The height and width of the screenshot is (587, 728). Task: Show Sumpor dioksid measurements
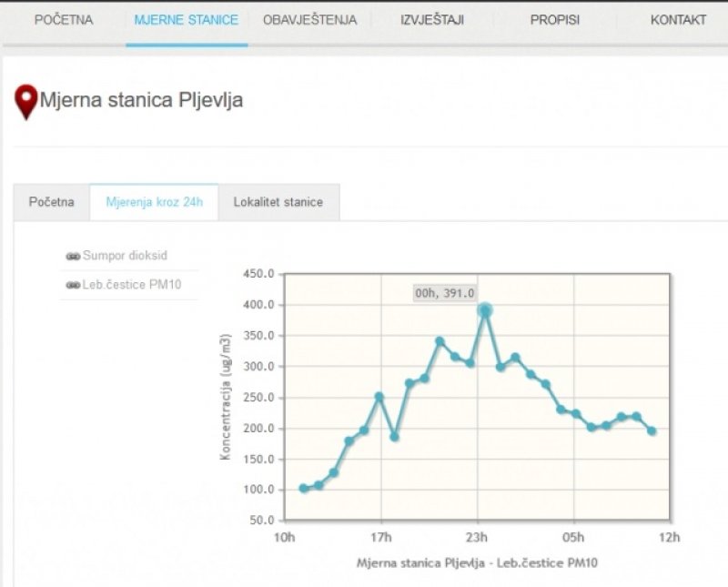tap(125, 257)
